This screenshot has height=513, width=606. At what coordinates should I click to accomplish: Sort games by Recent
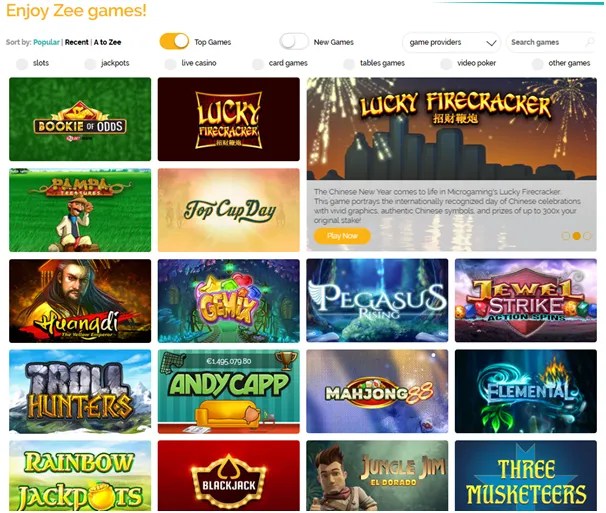[77, 42]
